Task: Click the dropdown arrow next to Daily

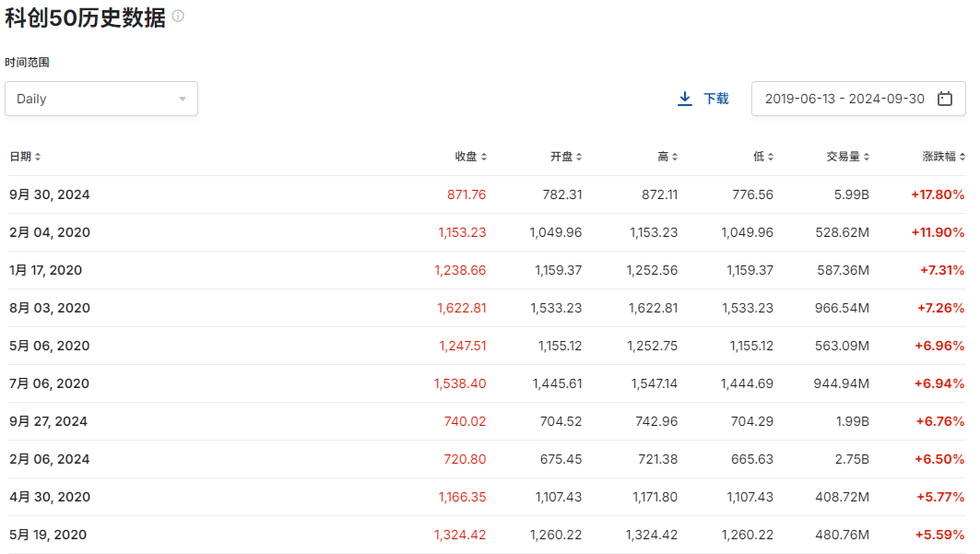Action: tap(183, 99)
